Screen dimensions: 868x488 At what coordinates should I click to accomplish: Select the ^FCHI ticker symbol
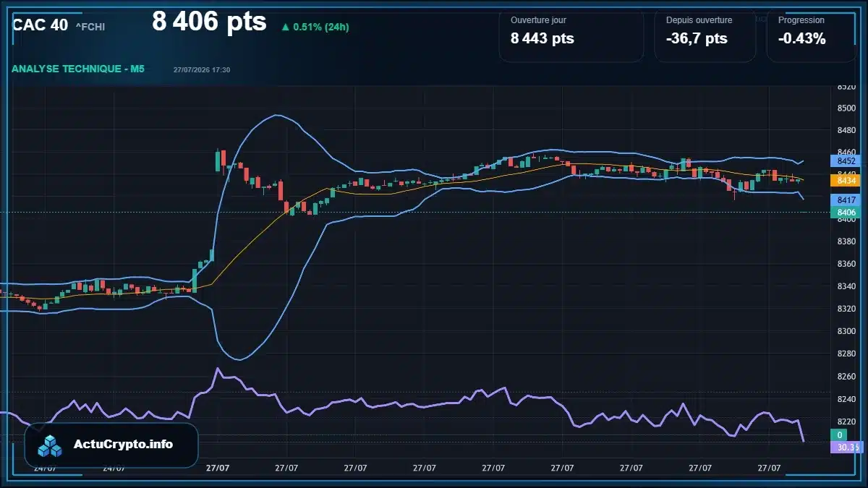click(90, 27)
